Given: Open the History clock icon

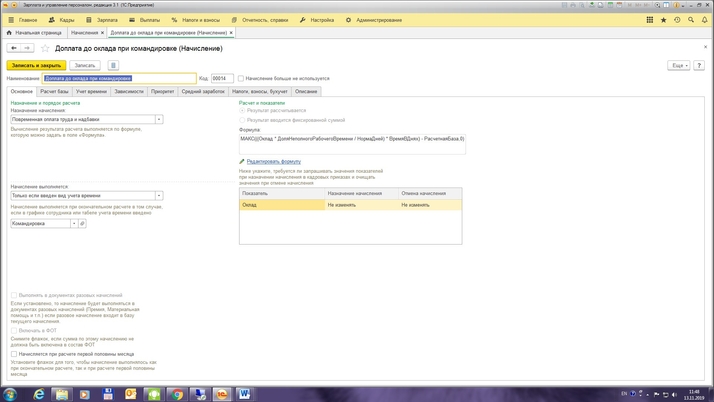Looking at the screenshot, I should pyautogui.click(x=677, y=20).
